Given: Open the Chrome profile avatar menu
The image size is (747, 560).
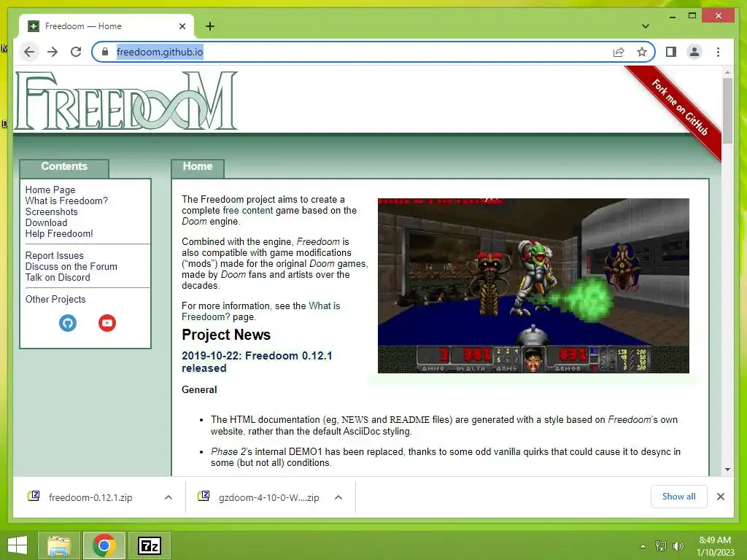Looking at the screenshot, I should 694,52.
